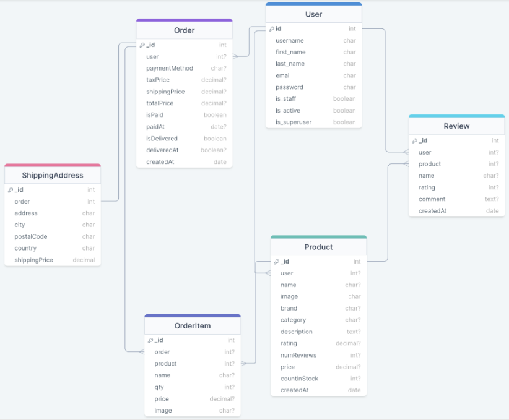Click the product field in the Review table
This screenshot has width=509, height=420.
point(456,164)
